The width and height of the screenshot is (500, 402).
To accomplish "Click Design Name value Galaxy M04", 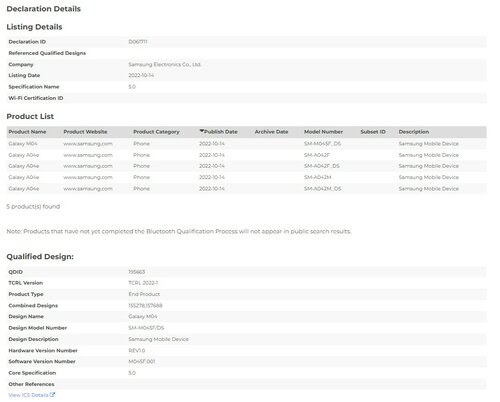I will coord(143,317).
